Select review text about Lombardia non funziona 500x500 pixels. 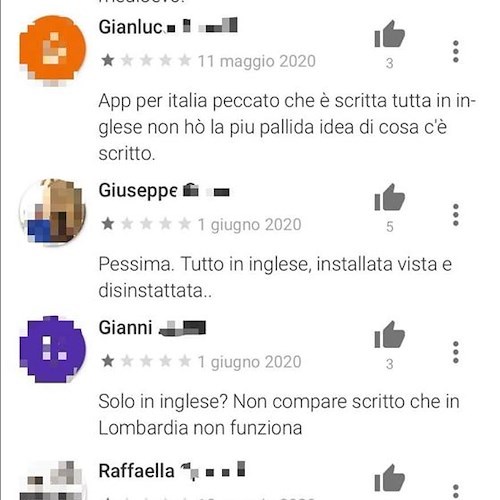[x=279, y=415]
